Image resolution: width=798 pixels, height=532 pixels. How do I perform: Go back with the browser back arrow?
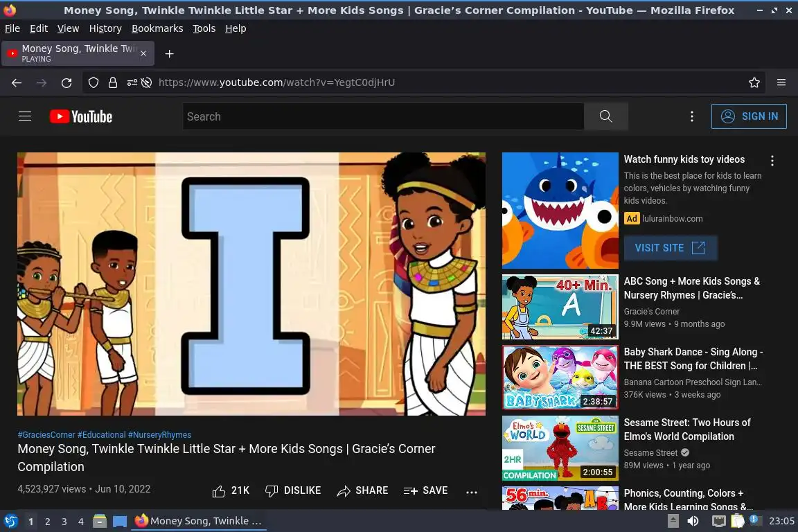coord(17,82)
